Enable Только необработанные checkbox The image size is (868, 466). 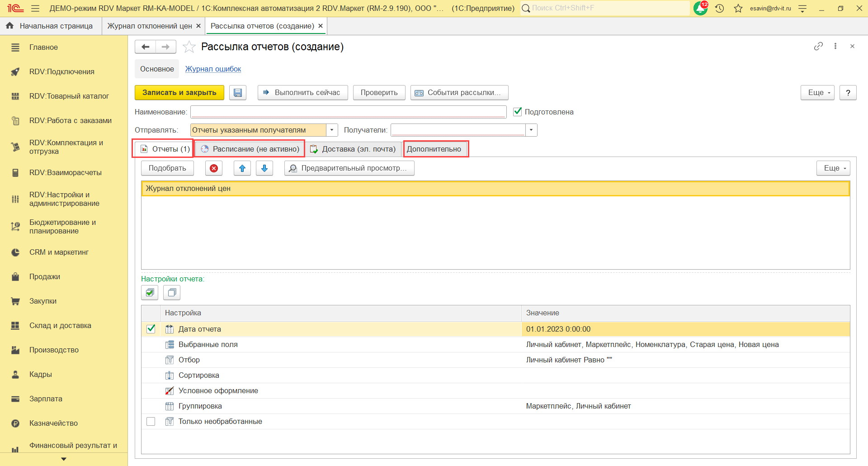151,421
